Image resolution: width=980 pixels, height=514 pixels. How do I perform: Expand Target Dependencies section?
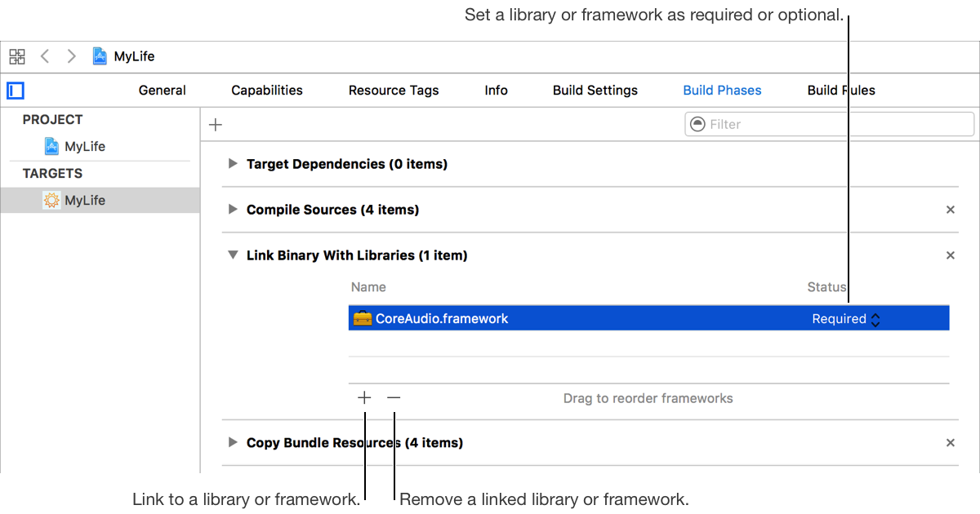click(x=233, y=164)
